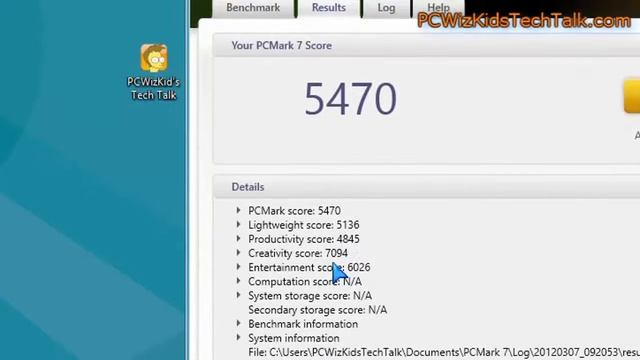Viewport: 640px width, 360px height.
Task: Select the 'PCMark score: 5470' text
Action: pyautogui.click(x=294, y=211)
